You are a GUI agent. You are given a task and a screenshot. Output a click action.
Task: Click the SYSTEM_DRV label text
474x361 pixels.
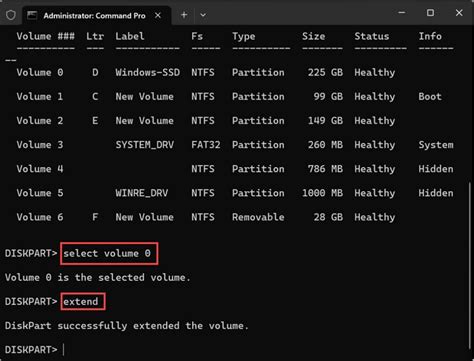click(x=145, y=145)
